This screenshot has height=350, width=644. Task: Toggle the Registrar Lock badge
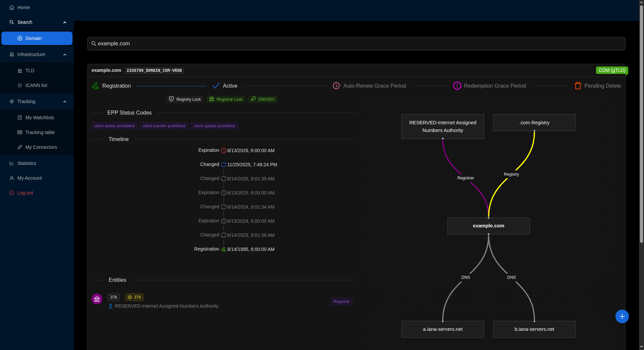click(226, 99)
